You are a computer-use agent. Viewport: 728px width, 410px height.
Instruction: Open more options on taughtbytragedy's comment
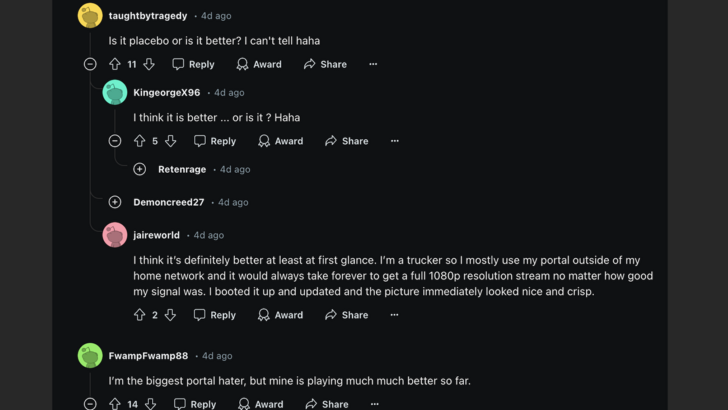click(x=373, y=64)
